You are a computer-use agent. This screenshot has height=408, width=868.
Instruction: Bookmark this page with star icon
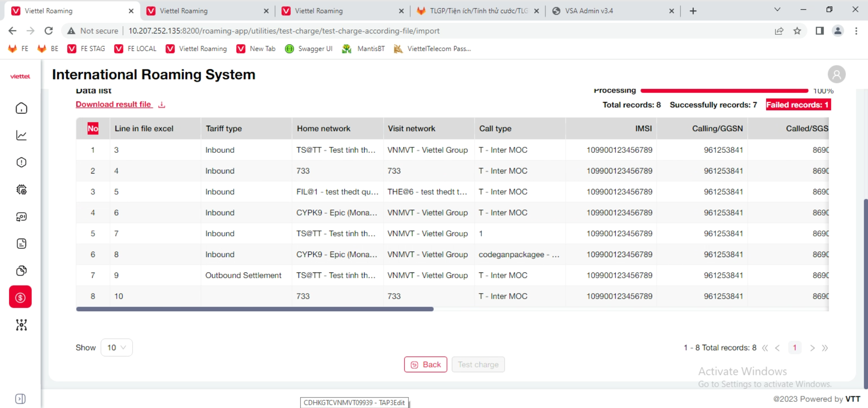pos(797,31)
